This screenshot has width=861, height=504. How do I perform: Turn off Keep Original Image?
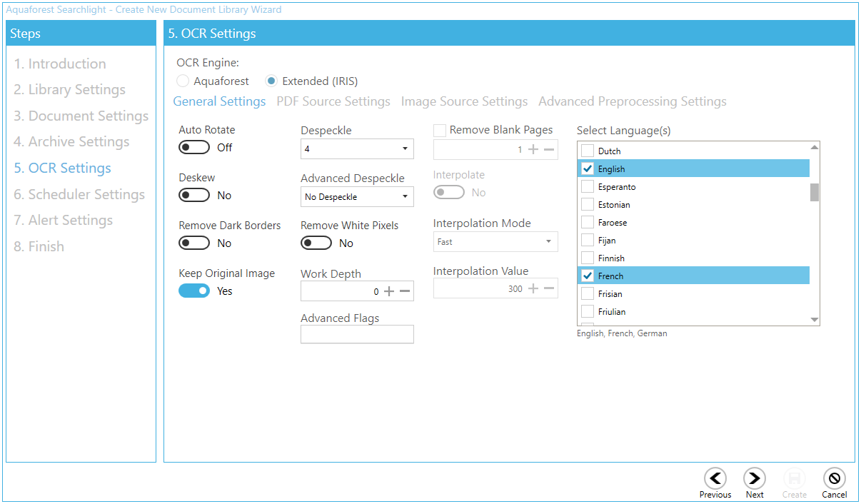tap(193, 291)
